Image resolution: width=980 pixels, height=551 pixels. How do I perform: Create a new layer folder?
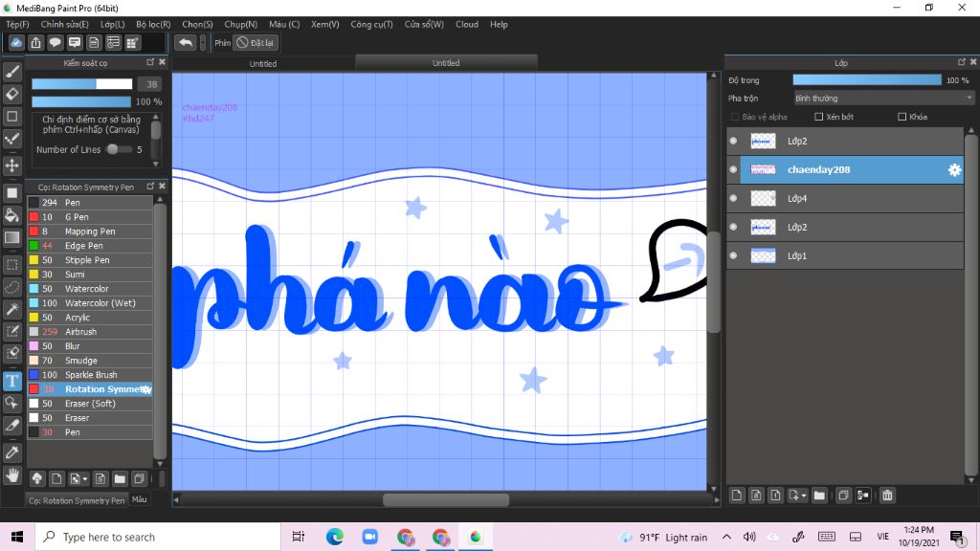819,496
